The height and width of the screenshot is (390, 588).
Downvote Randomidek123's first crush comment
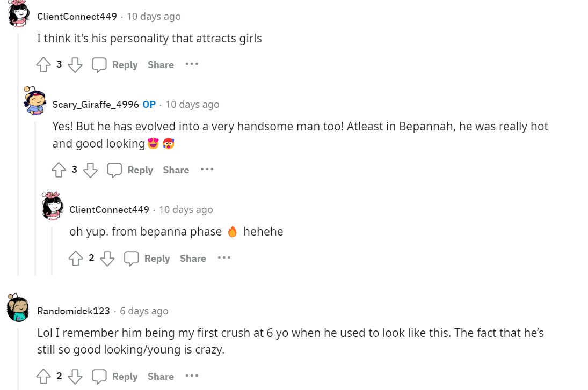(x=75, y=377)
